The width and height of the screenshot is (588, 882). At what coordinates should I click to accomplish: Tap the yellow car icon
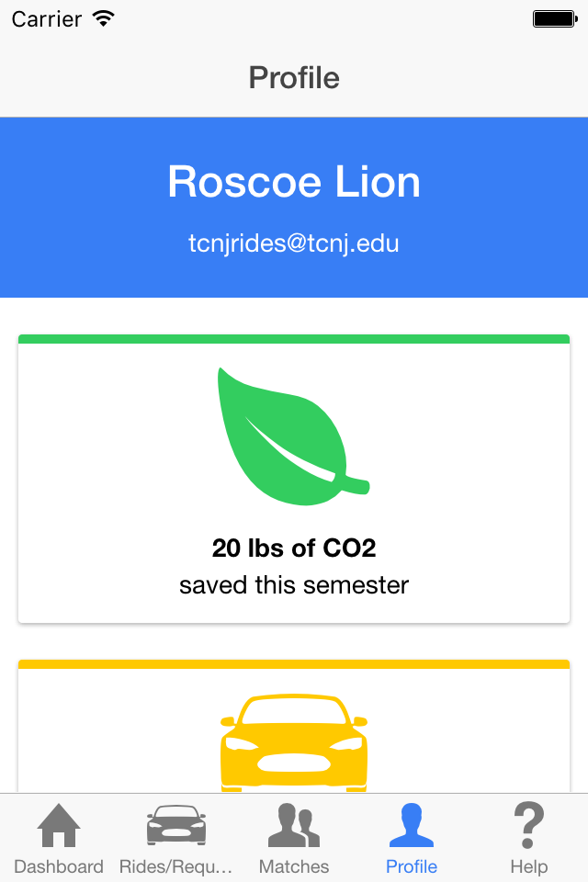(294, 742)
